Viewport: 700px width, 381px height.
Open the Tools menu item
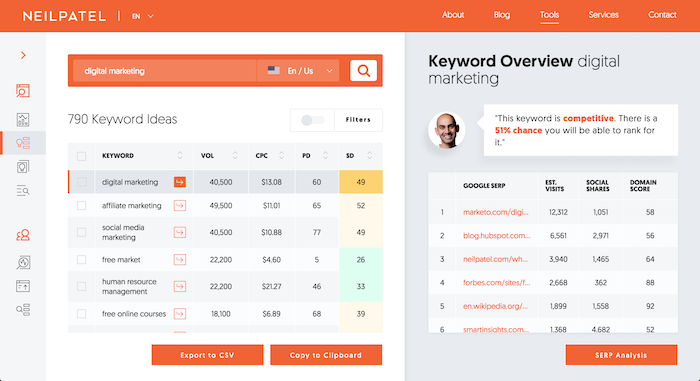tap(549, 15)
